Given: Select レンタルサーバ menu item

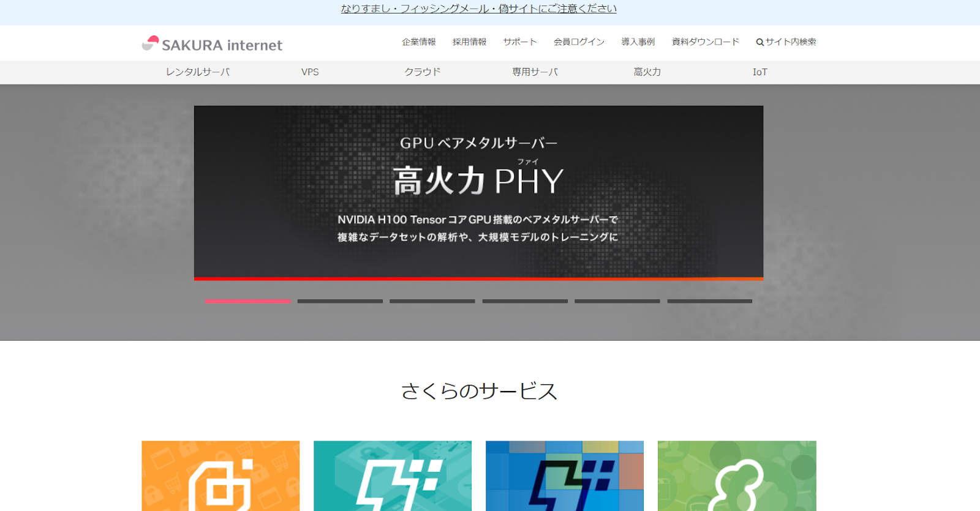Looking at the screenshot, I should click(x=198, y=72).
